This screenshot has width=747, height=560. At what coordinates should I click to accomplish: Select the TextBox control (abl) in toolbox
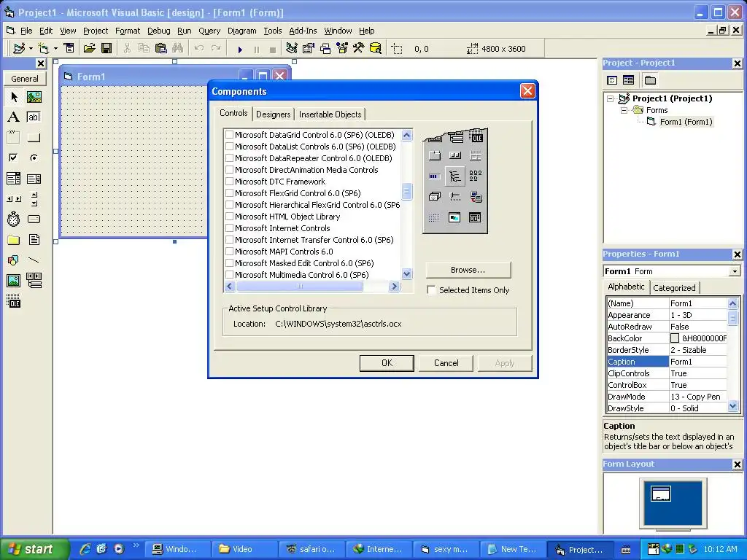click(34, 117)
